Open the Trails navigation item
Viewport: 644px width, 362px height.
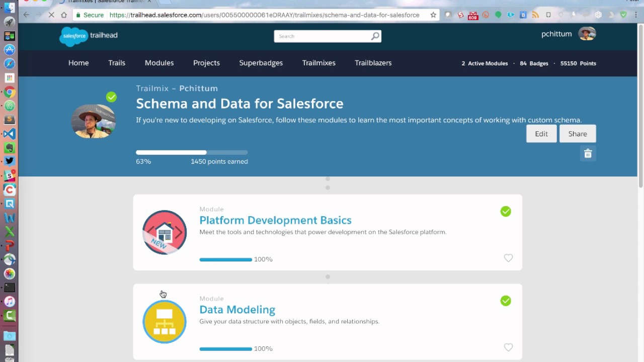pos(117,63)
